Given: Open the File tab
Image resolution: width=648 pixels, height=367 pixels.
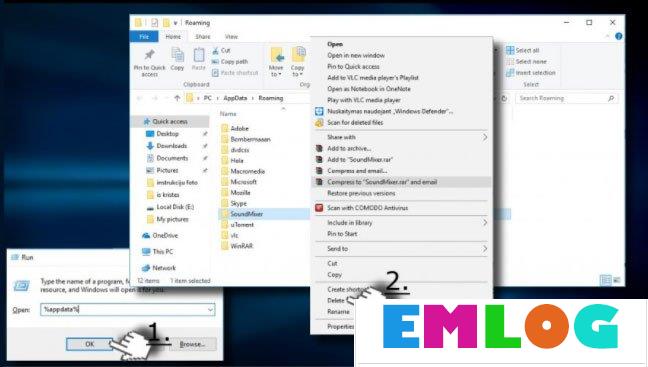Looking at the screenshot, I should 144,37.
